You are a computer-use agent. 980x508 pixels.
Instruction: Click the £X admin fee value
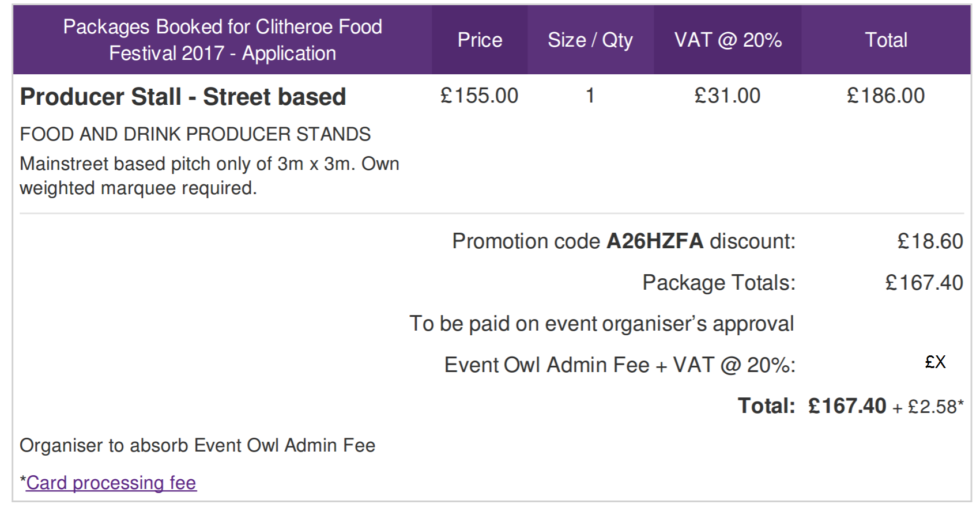935,362
